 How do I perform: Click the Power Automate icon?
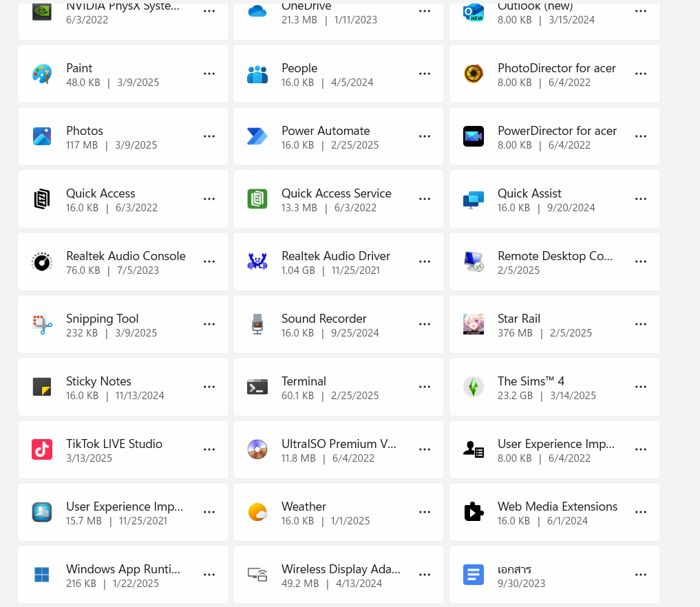tap(257, 136)
